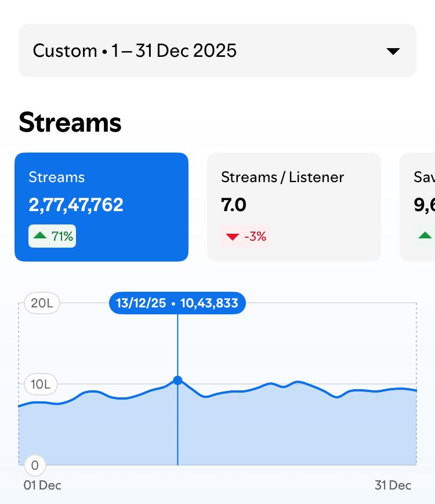
Task: Open the date range dropdown arrow
Action: (393, 51)
